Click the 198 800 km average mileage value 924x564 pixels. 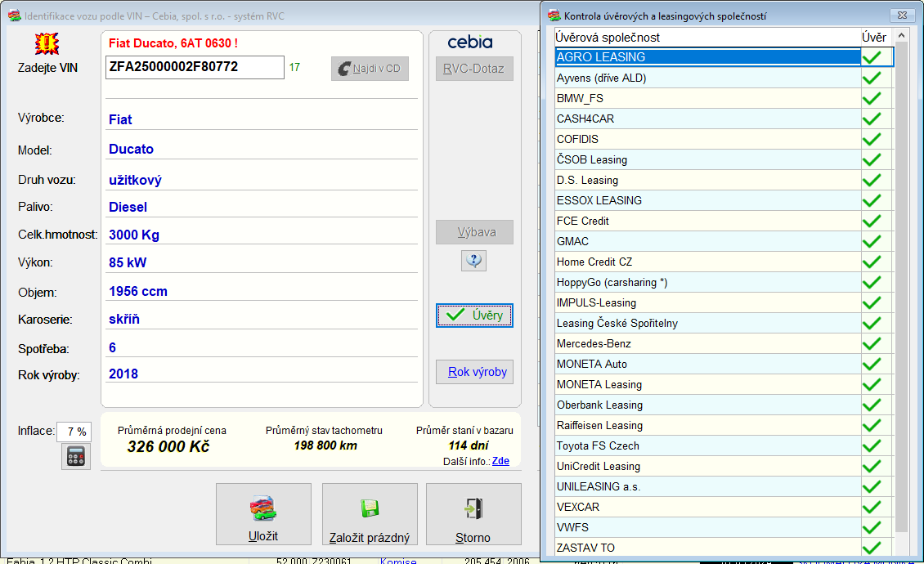coord(325,445)
